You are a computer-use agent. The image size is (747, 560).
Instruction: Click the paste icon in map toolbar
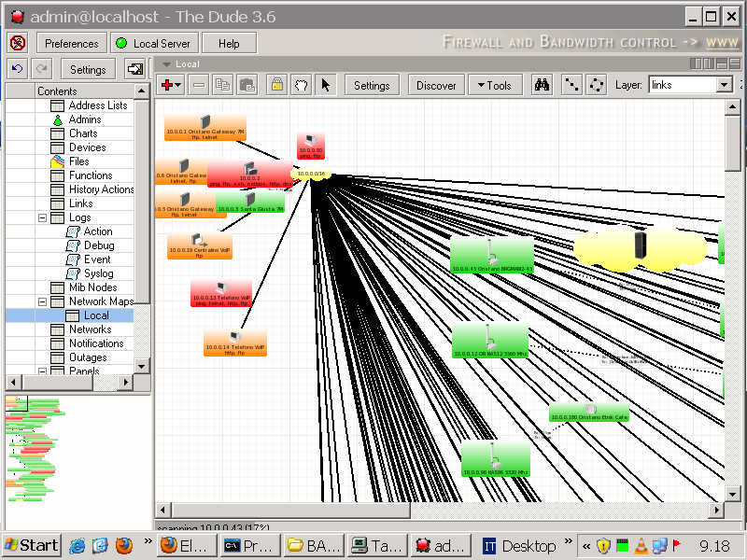pyautogui.click(x=247, y=85)
